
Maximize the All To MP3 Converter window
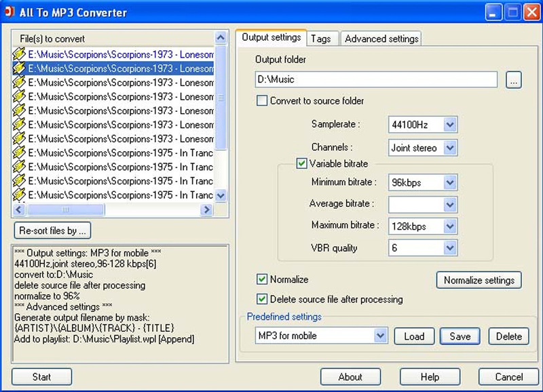tap(512, 12)
